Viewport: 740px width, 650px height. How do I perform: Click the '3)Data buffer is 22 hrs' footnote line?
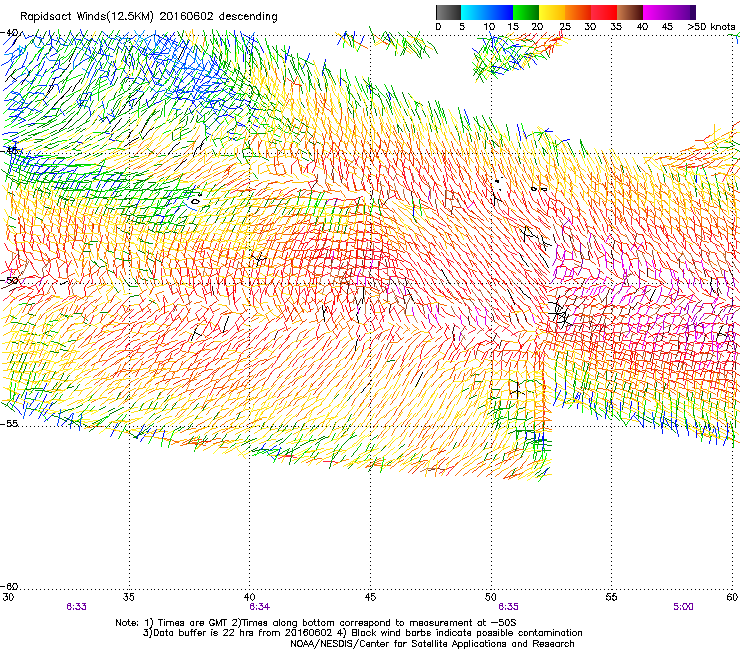pyautogui.click(x=362, y=633)
